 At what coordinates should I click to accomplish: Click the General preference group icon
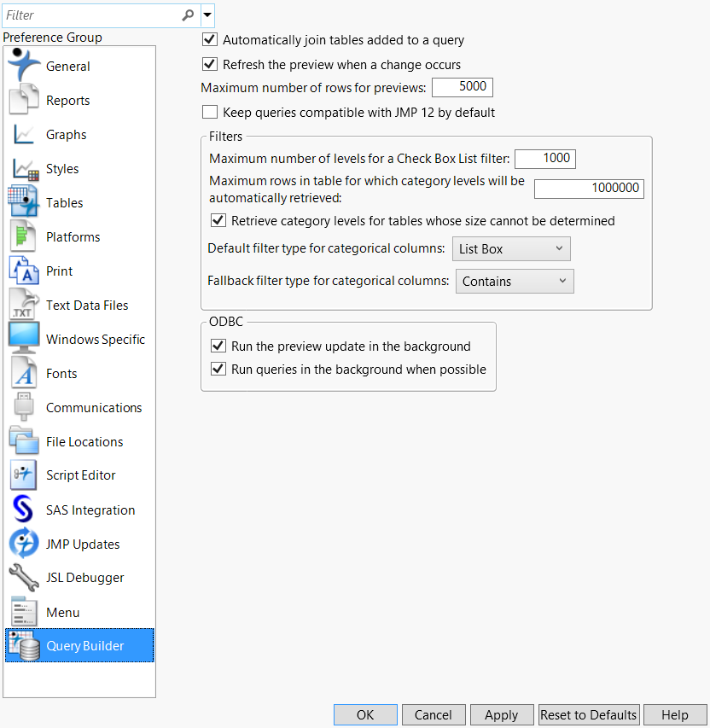(23, 65)
